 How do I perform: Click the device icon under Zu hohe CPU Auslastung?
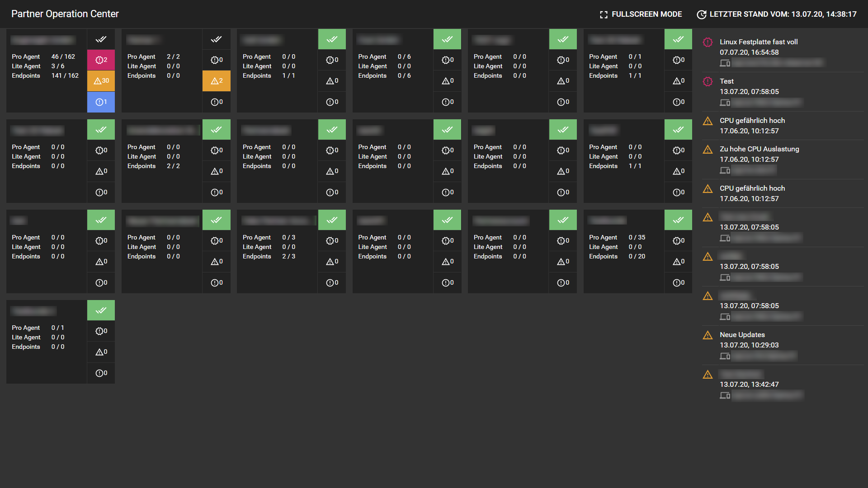pyautogui.click(x=725, y=170)
